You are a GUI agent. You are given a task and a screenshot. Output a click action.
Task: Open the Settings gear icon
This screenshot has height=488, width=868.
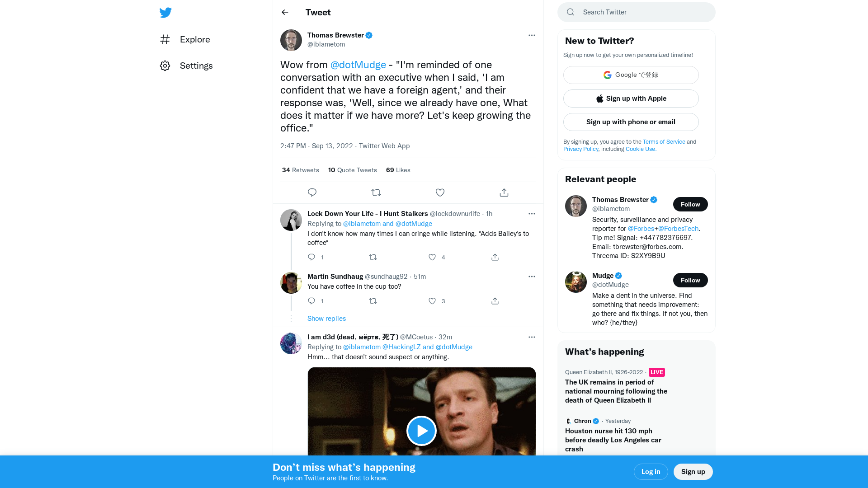(165, 66)
